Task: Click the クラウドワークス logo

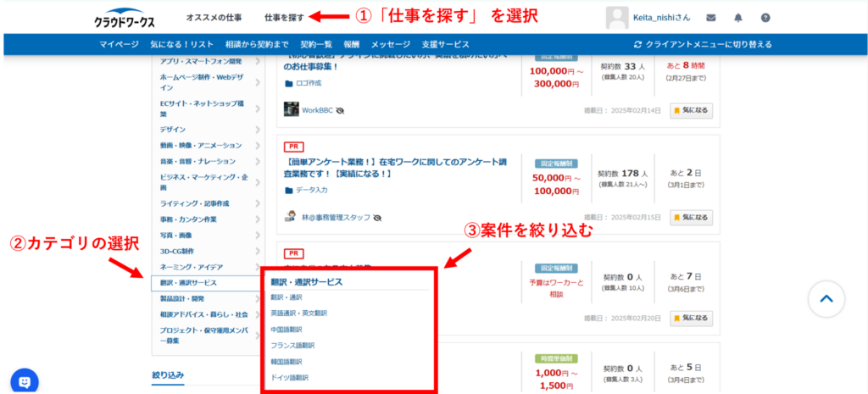Action: point(124,18)
